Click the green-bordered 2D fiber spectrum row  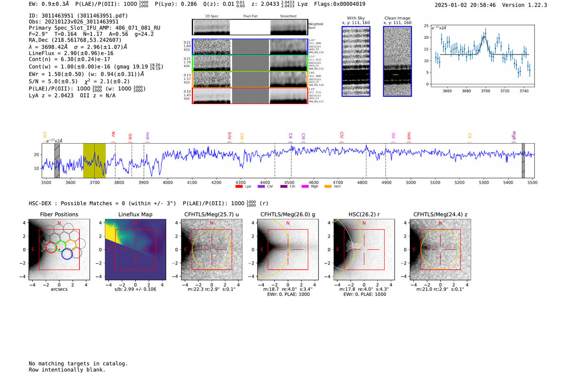pos(250,63)
